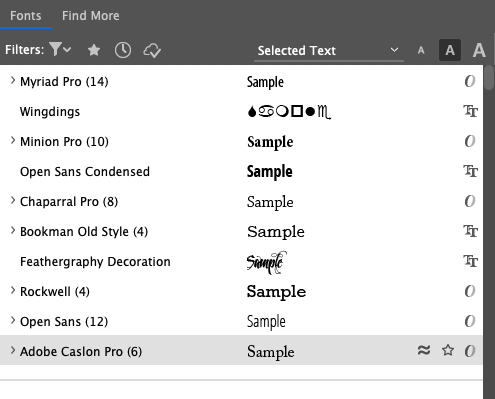The width and height of the screenshot is (495, 399).
Task: Expand the Chaparral Pro family
Action: coord(13,201)
